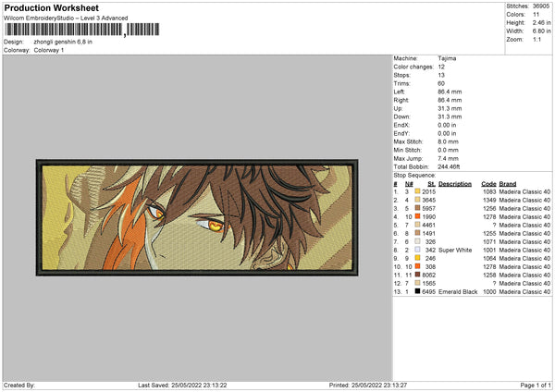555x392 pixels.
Task: Select thread code 1256
Action: click(x=489, y=208)
